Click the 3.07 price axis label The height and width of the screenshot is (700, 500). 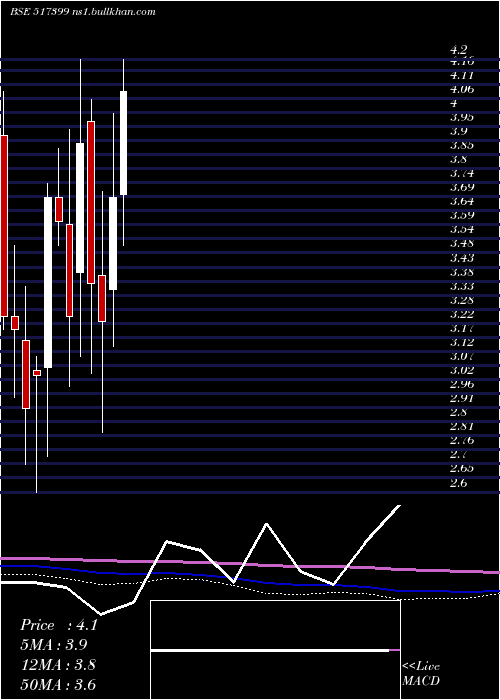(x=462, y=356)
